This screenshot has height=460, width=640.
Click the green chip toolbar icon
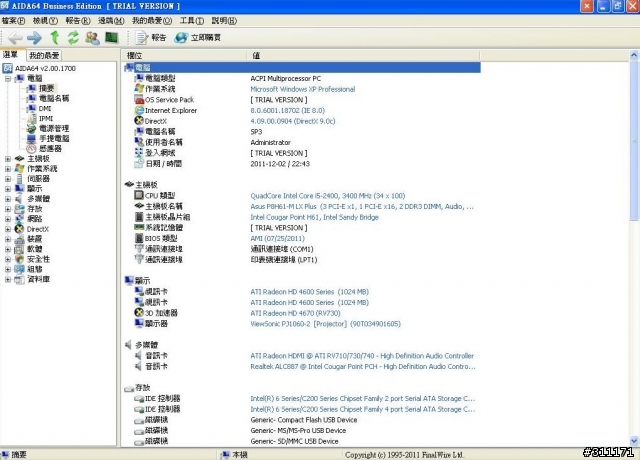(x=111, y=38)
